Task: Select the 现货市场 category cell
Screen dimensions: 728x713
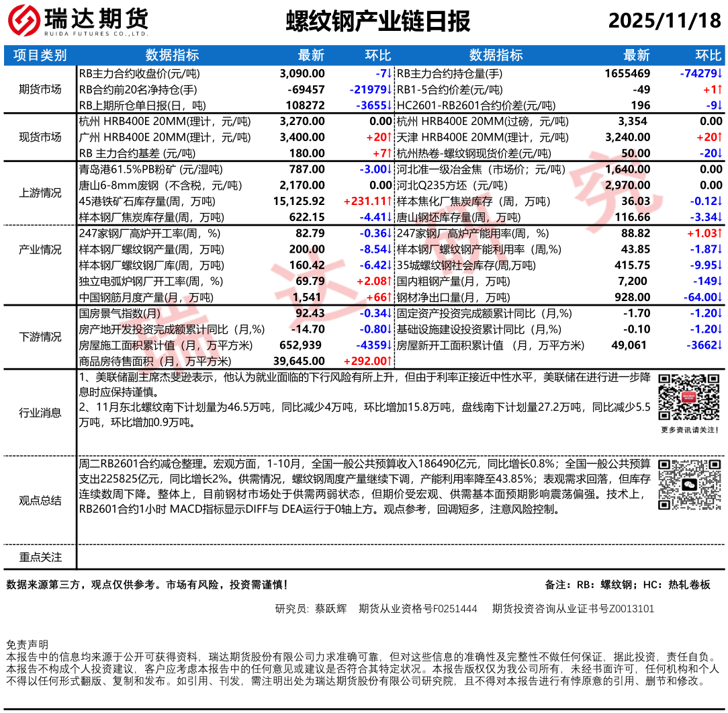Action: coord(40,138)
